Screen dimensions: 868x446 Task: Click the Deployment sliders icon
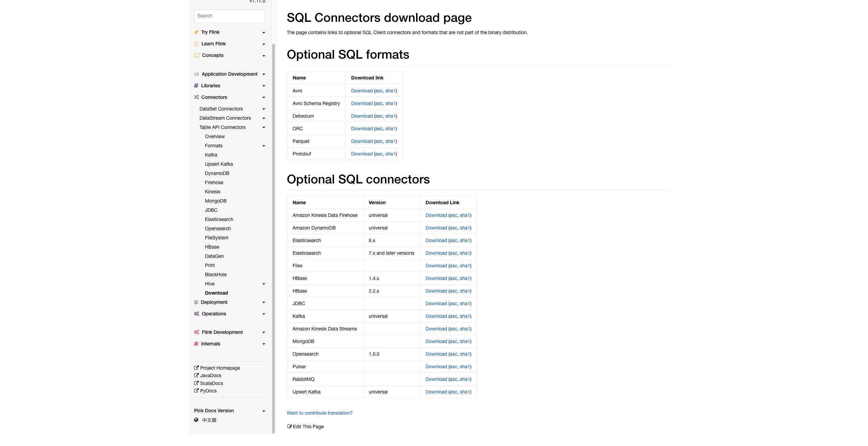point(196,302)
